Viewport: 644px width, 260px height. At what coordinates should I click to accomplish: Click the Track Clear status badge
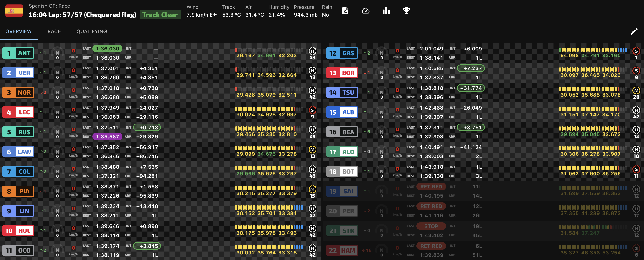(160, 15)
